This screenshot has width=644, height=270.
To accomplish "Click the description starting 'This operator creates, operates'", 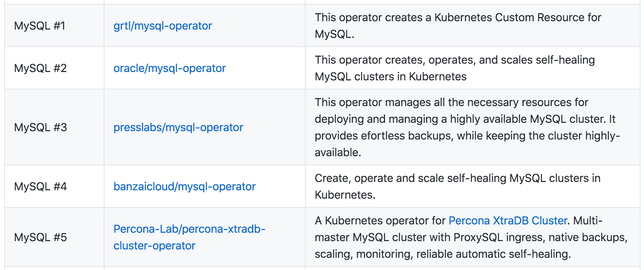I will [455, 68].
